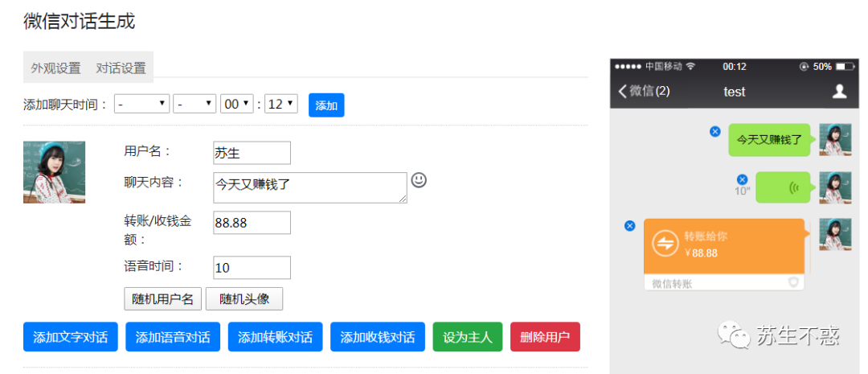The width and height of the screenshot is (868, 374).
Task: Click the green 设为主人 button
Action: tap(468, 337)
